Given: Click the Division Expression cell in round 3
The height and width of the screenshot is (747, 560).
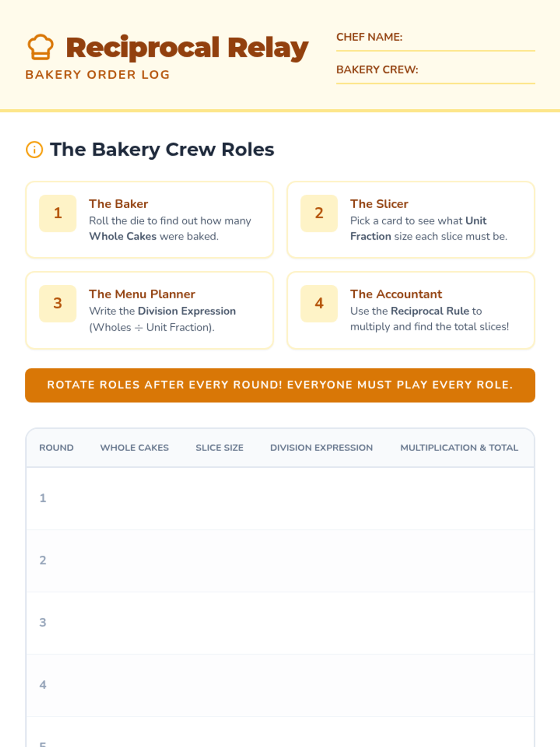Looking at the screenshot, I should [x=322, y=623].
